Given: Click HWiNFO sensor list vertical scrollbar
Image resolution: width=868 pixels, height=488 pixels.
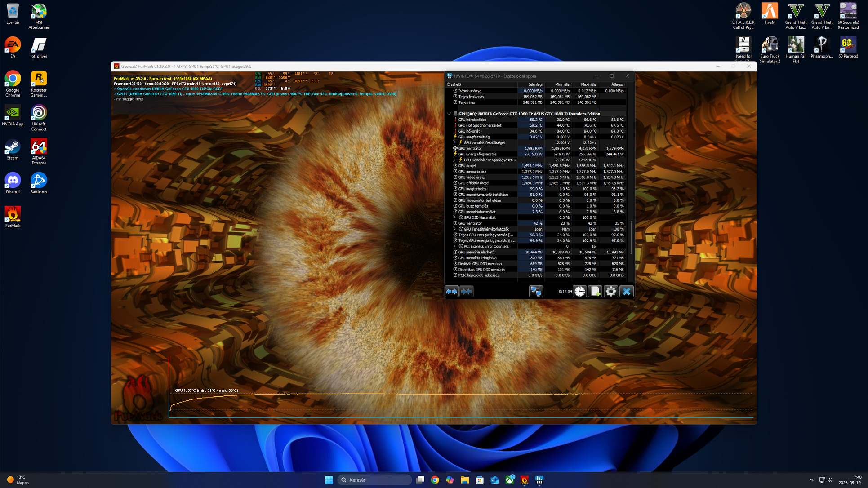Looking at the screenshot, I should [630, 238].
